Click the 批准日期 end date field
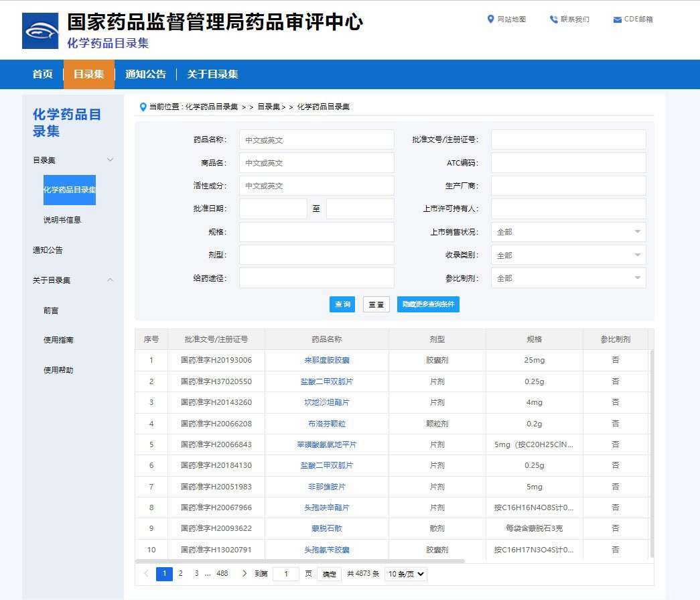The height and width of the screenshot is (600, 700). pyautogui.click(x=360, y=208)
